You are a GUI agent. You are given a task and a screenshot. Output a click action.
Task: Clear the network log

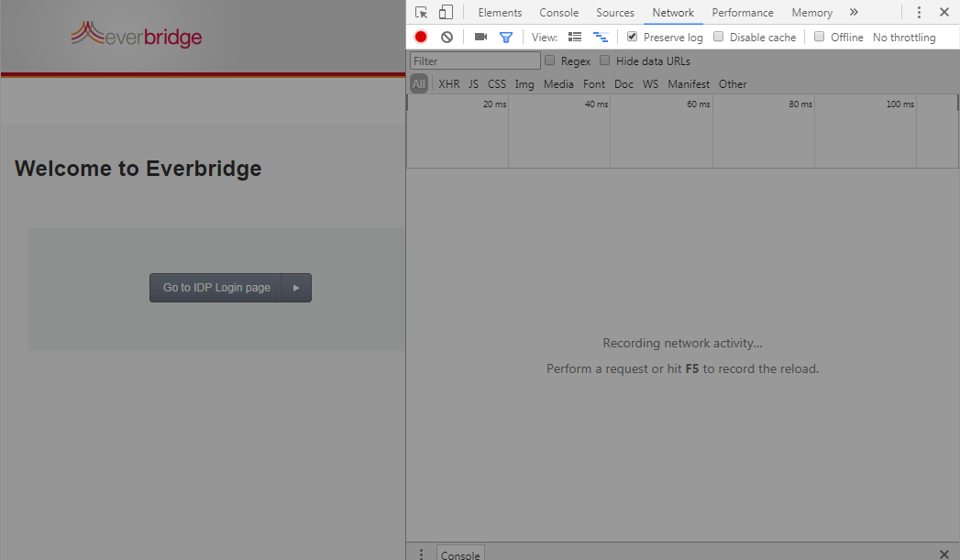pyautogui.click(x=447, y=37)
